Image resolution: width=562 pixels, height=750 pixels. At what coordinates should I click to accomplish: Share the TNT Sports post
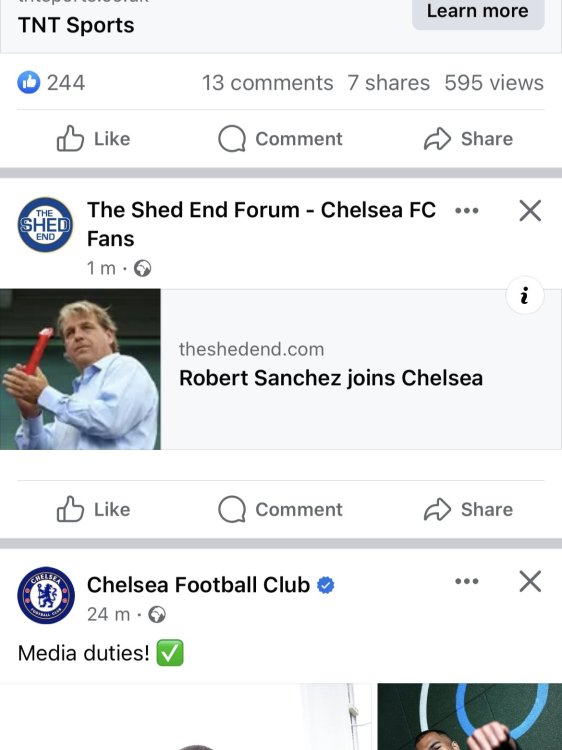pyautogui.click(x=468, y=139)
